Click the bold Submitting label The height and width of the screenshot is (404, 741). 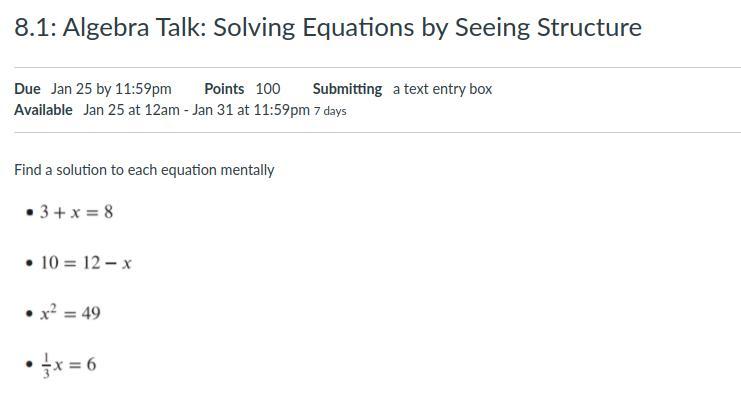point(347,89)
